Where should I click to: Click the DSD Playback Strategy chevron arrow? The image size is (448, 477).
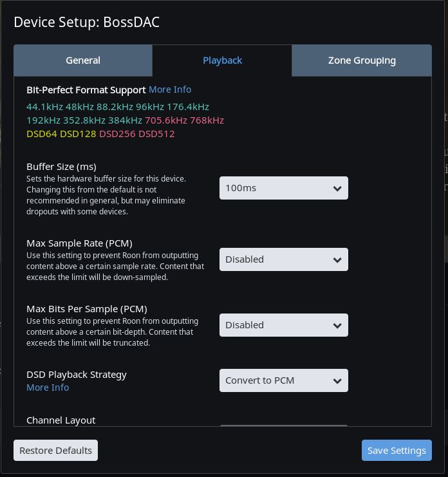(x=337, y=381)
